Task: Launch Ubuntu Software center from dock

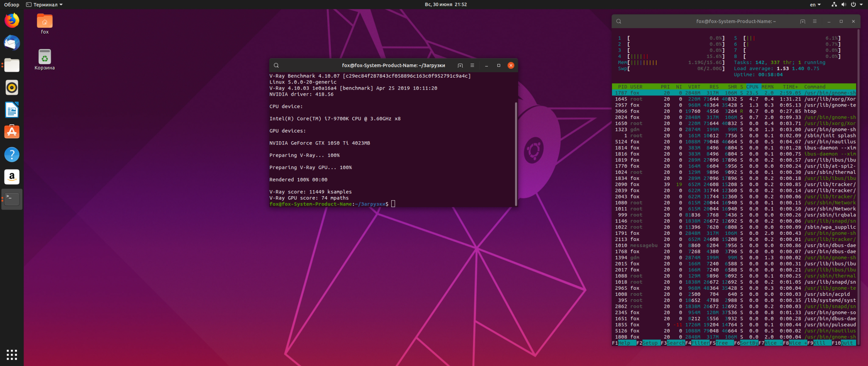Action: [x=12, y=132]
